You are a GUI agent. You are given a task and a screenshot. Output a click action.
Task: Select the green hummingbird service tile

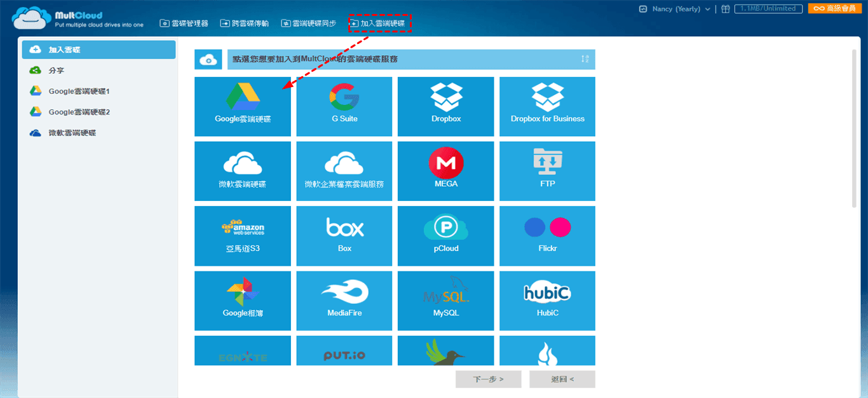(x=446, y=351)
